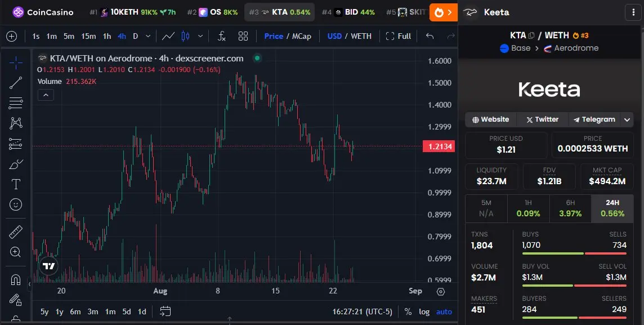The width and height of the screenshot is (644, 325).
Task: Collapse the drawing toolbar side arrow
Action: (x=29, y=284)
